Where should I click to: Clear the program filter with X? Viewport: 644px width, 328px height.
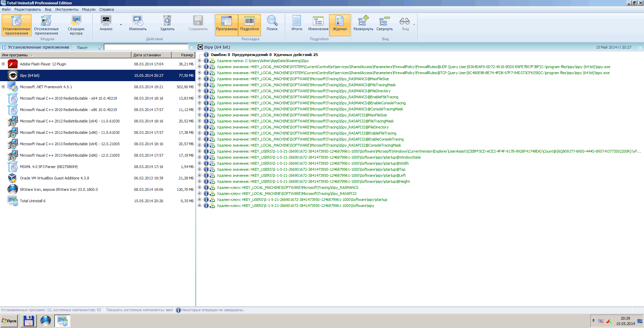(192, 48)
